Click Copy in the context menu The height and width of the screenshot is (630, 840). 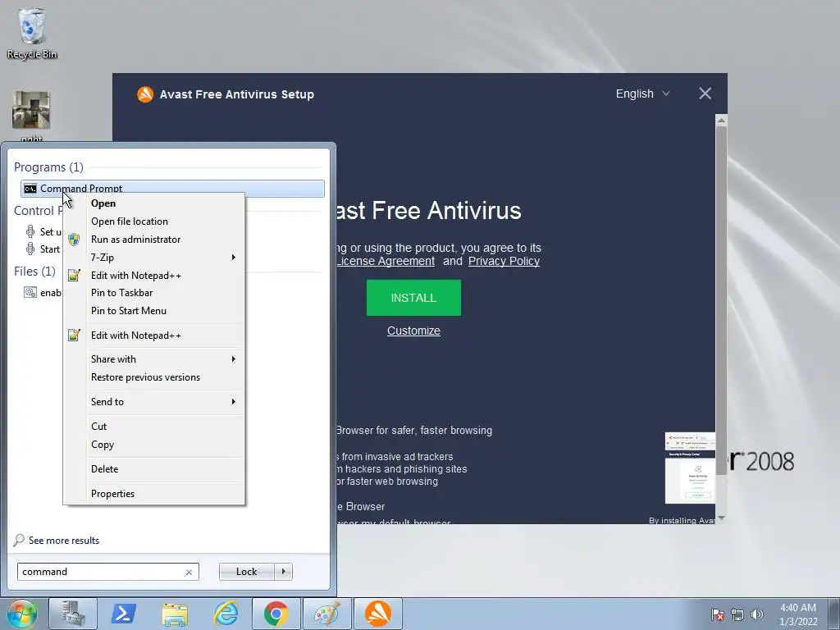[x=103, y=445]
